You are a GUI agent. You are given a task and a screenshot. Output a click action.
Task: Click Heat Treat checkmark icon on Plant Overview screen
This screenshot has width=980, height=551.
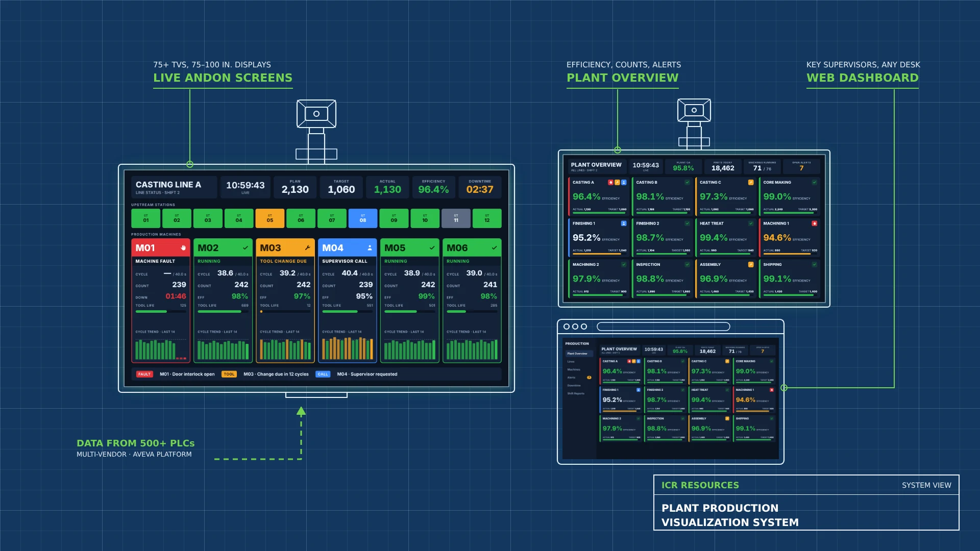pyautogui.click(x=751, y=223)
